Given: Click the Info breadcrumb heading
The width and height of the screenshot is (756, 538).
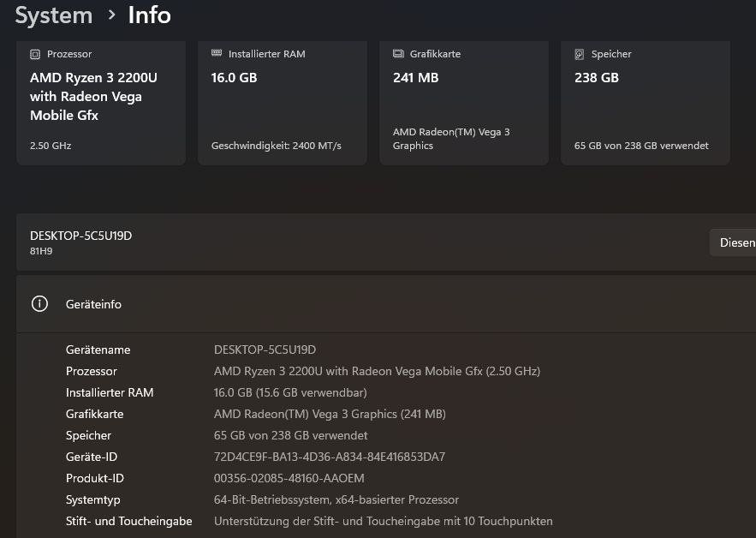Looking at the screenshot, I should (150, 15).
